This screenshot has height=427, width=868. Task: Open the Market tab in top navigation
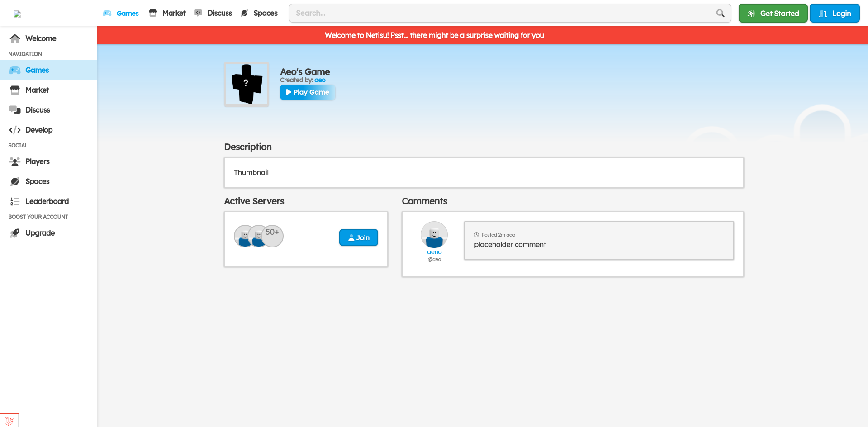(167, 14)
